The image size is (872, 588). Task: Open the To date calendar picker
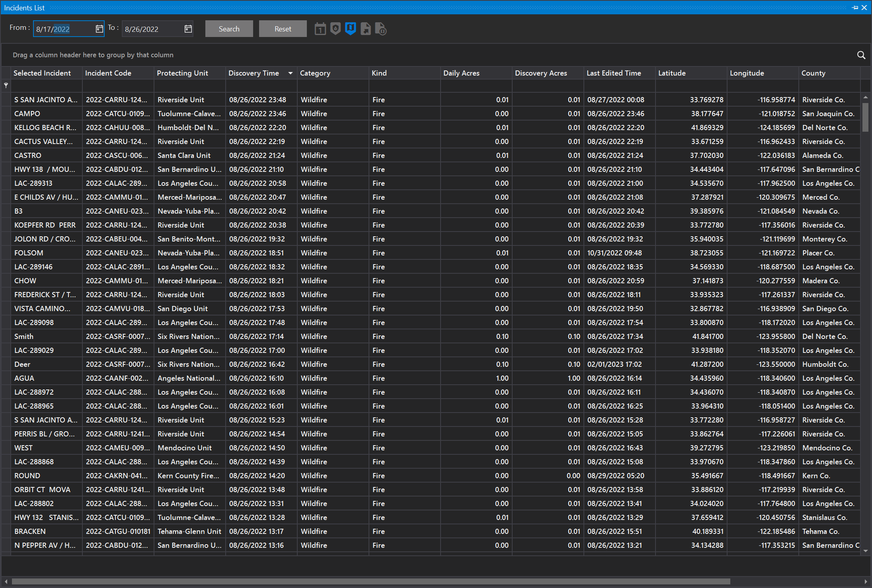point(188,29)
